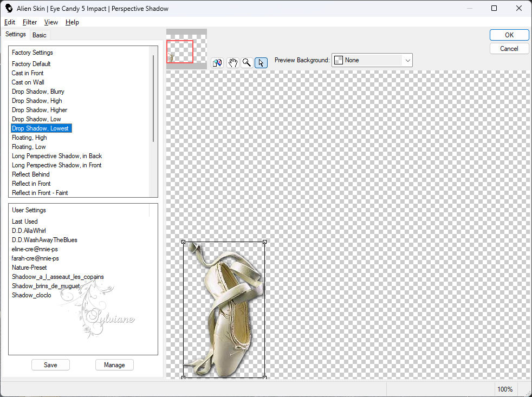Click the navigator thumbnail preview
532x397 pixels.
click(186, 49)
